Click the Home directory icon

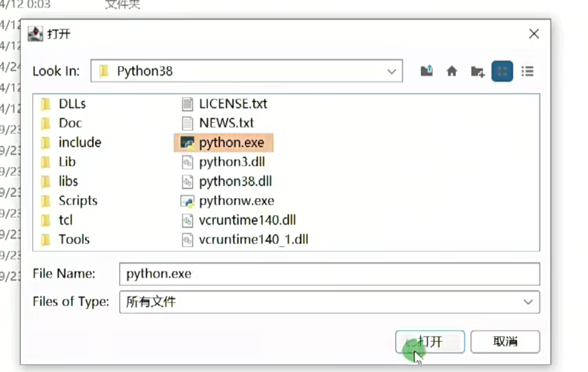[452, 71]
